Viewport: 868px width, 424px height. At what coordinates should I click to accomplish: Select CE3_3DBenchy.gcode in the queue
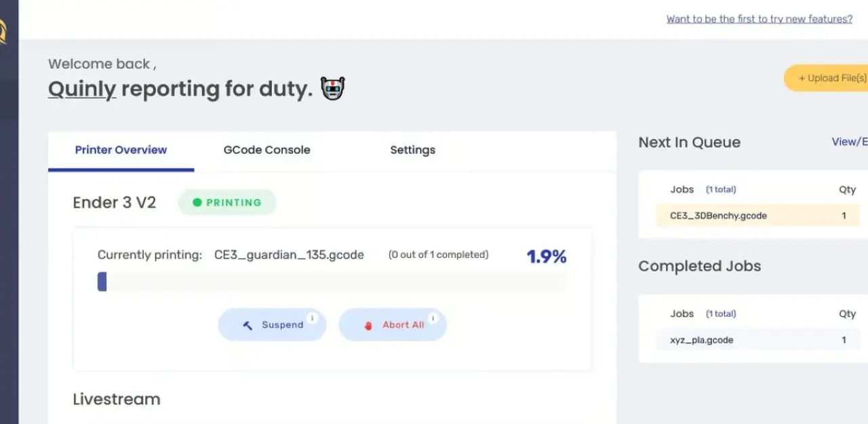pos(718,216)
